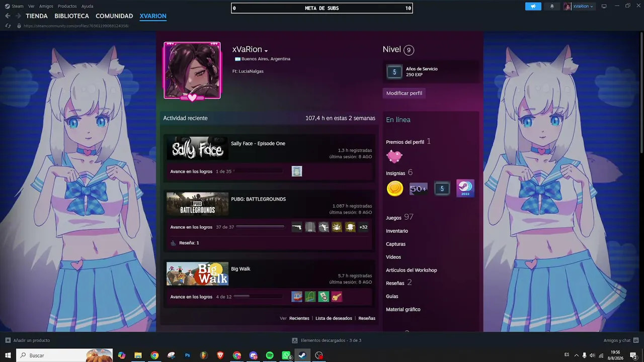Show the +32 more PUBG achievements
The width and height of the screenshot is (644, 362).
363,227
